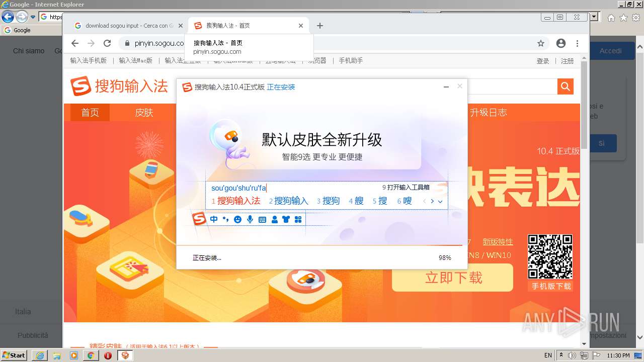
Task: Open IE address bar dropdown arrow
Action: (x=595, y=17)
